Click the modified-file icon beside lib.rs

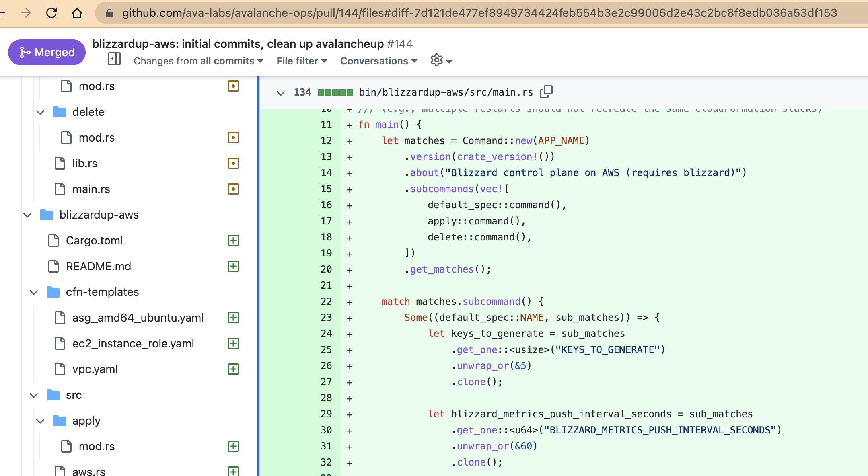pyautogui.click(x=233, y=163)
